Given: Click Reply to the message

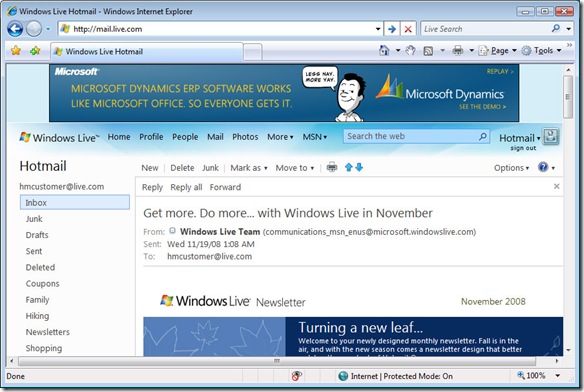Looking at the screenshot, I should coord(152,187).
